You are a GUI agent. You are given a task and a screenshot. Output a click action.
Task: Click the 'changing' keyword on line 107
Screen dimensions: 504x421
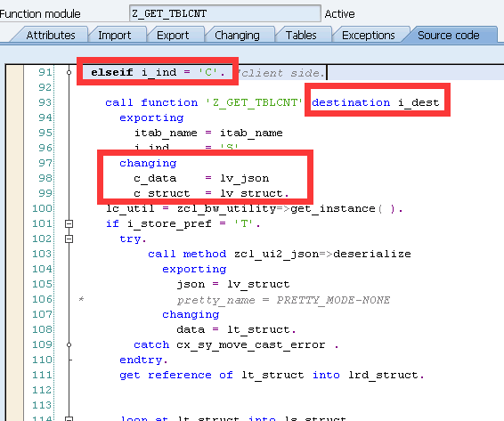tap(191, 314)
